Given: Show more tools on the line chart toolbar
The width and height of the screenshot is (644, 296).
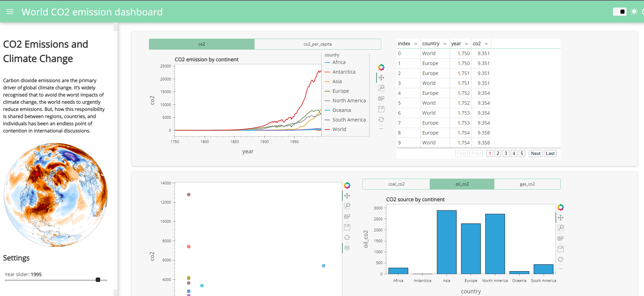Looking at the screenshot, I should [381, 129].
